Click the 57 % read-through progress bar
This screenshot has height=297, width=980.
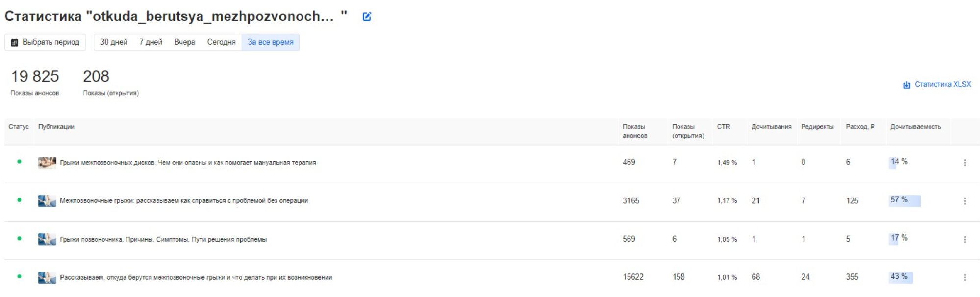905,200
